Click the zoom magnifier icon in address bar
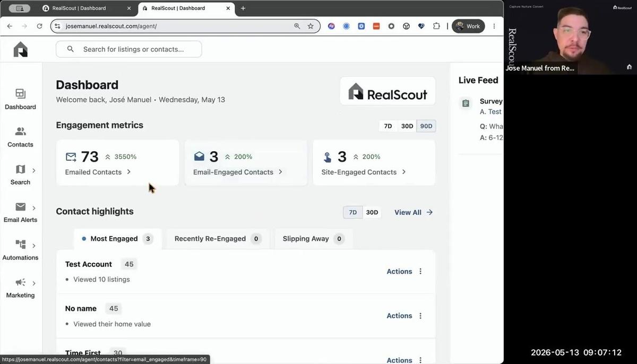637x364 pixels. (297, 26)
